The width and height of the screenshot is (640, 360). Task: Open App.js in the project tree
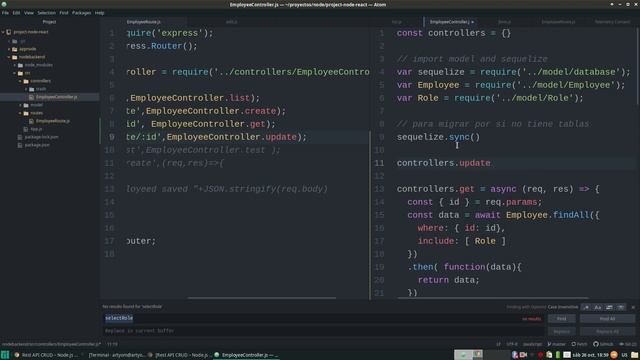[x=36, y=129]
